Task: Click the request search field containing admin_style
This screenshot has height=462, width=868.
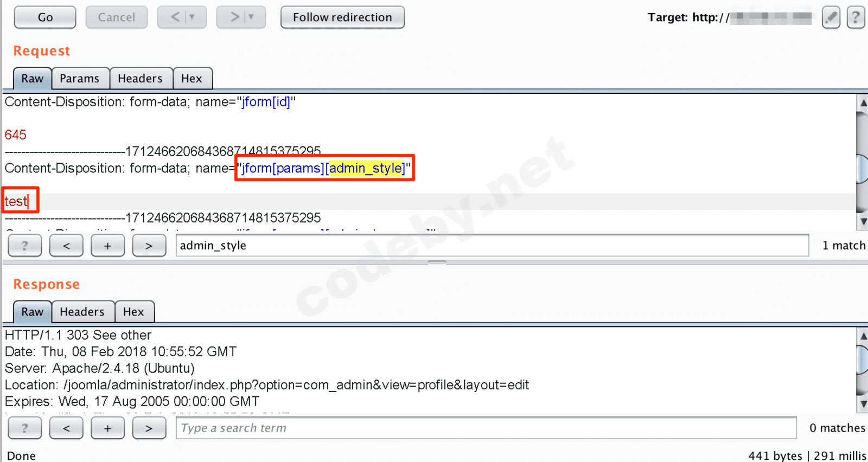Action: tap(492, 246)
